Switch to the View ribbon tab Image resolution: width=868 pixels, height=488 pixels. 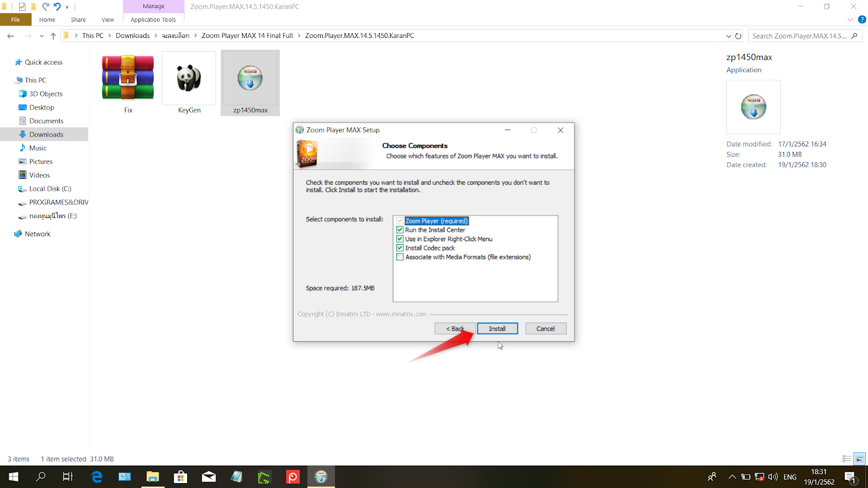click(x=108, y=20)
